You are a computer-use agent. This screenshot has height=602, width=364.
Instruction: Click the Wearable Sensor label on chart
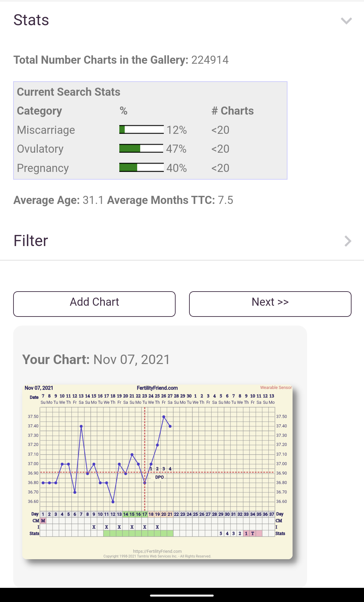(276, 388)
